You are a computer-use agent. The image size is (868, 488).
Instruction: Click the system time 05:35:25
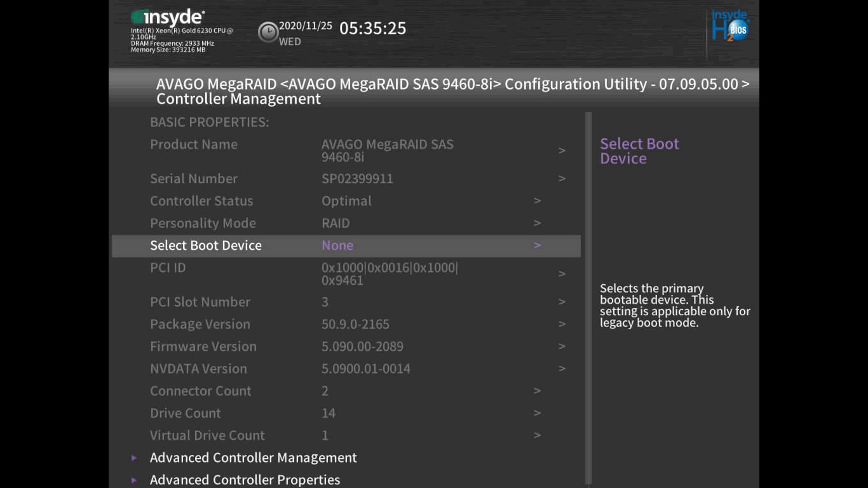[372, 29]
